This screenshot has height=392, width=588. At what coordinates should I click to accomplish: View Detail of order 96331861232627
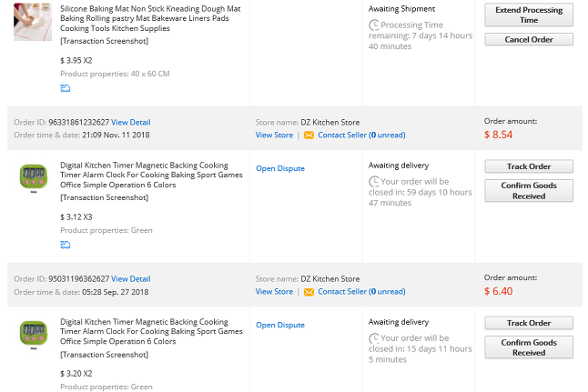(131, 123)
